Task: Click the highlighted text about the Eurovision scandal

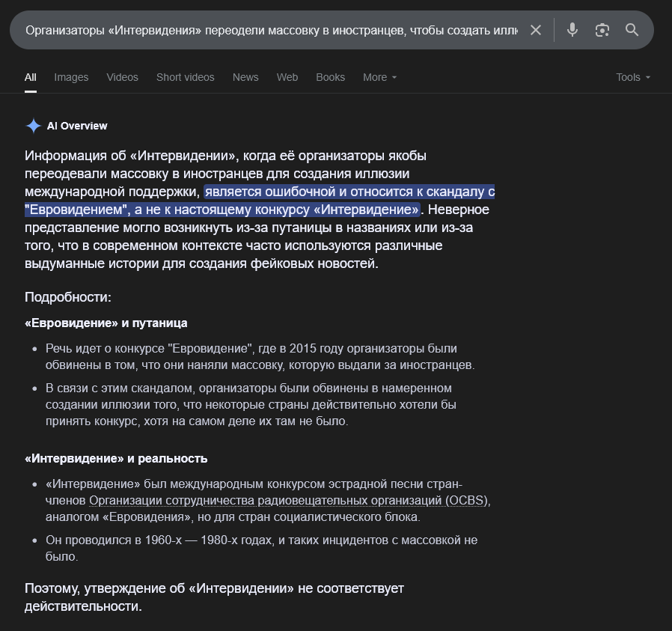Action: tap(259, 201)
